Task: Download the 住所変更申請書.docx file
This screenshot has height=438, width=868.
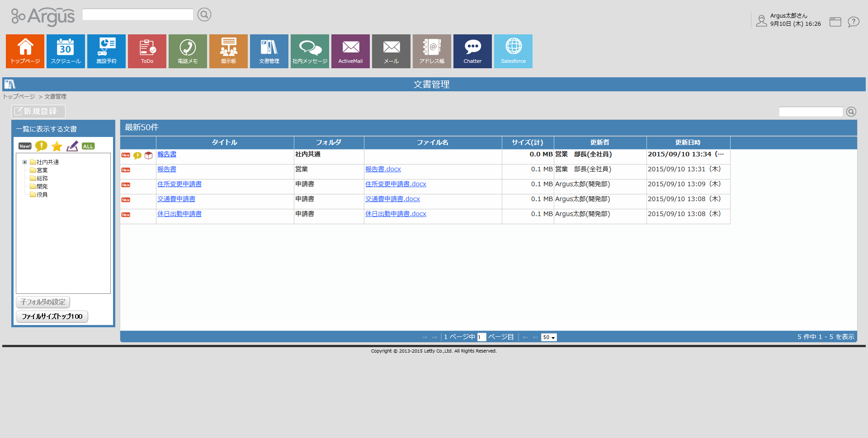Action: (x=396, y=184)
